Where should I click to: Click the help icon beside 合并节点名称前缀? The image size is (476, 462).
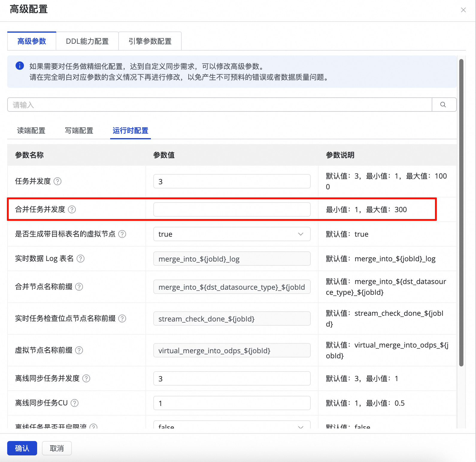(79, 287)
